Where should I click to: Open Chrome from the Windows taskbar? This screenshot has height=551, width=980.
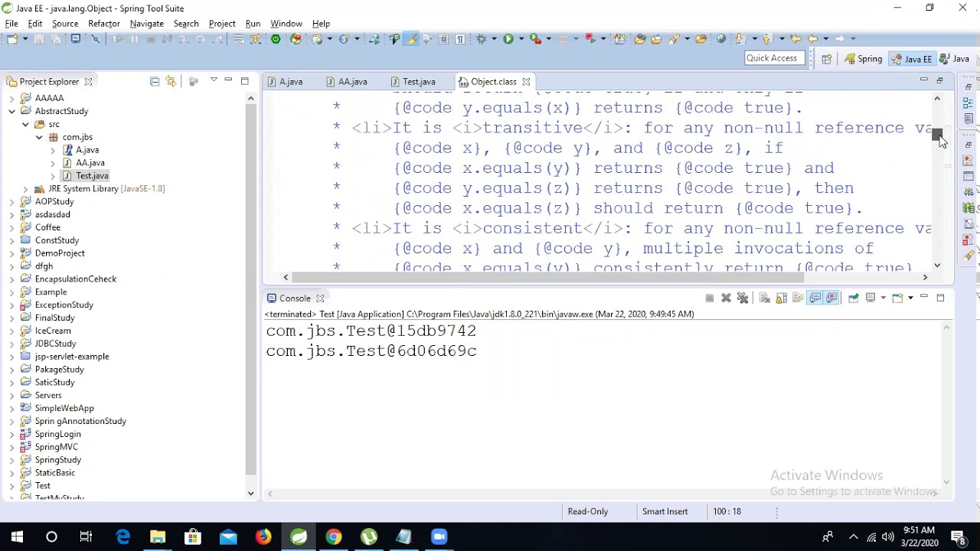click(x=334, y=536)
